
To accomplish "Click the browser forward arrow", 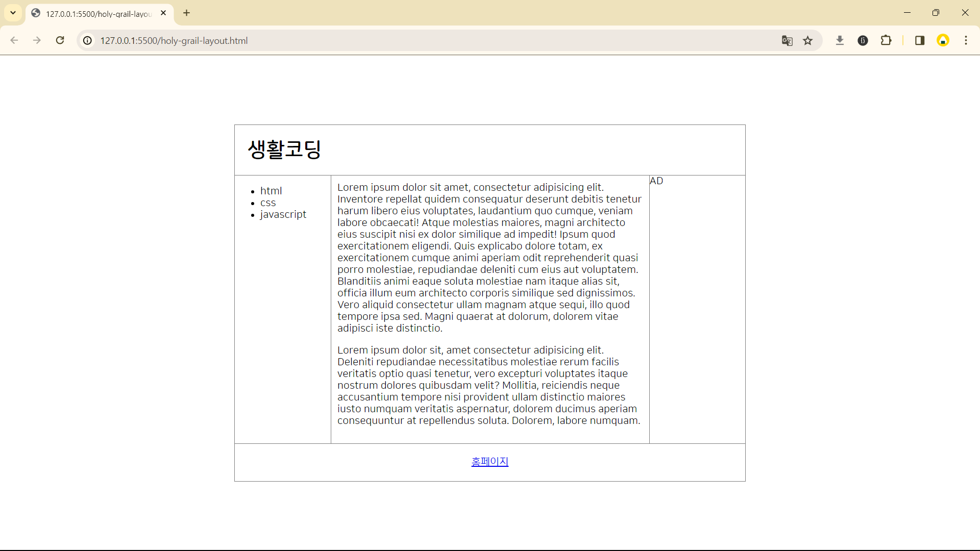I will tap(37, 40).
